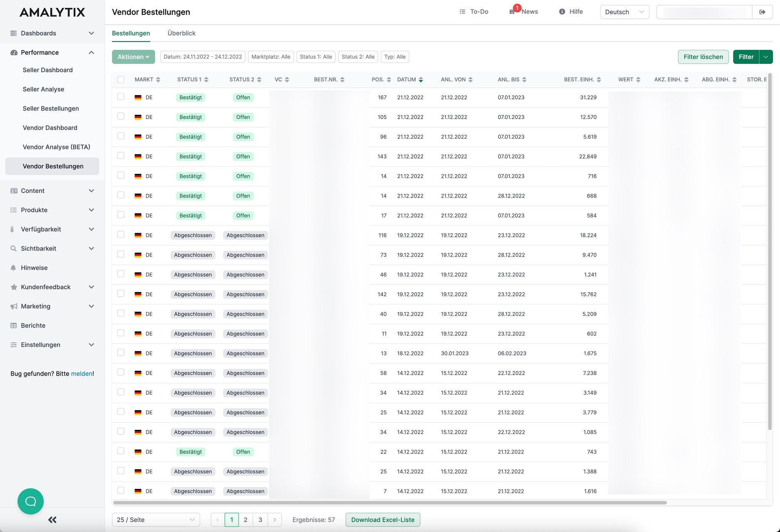Click the Marketing megaphone icon
Viewport: 780px width, 532px height.
(x=14, y=306)
